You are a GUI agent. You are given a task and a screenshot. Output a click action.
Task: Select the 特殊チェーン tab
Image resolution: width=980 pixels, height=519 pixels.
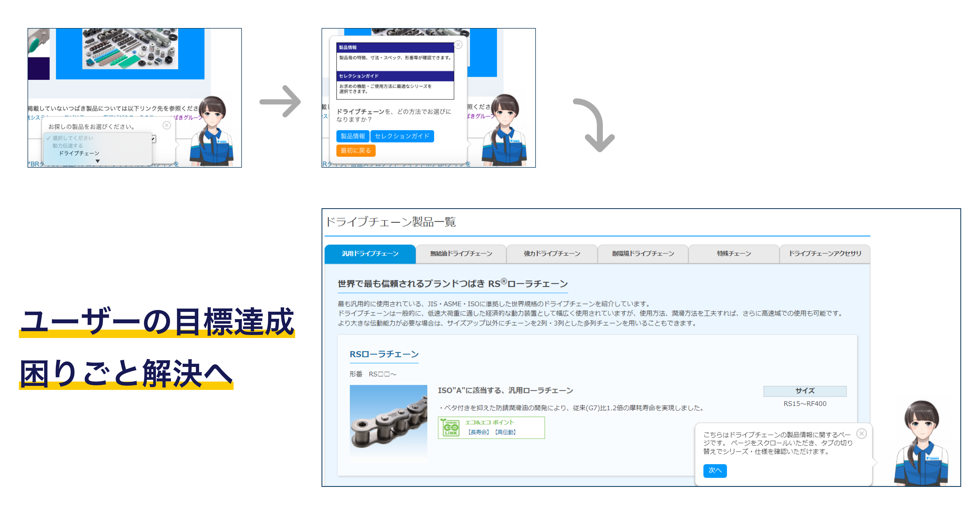click(733, 254)
